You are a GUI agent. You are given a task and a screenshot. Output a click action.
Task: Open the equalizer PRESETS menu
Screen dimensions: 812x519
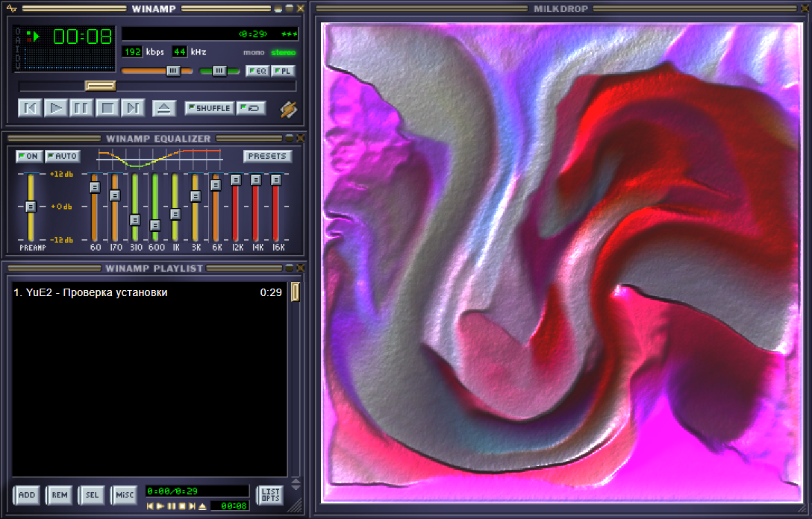pos(267,156)
